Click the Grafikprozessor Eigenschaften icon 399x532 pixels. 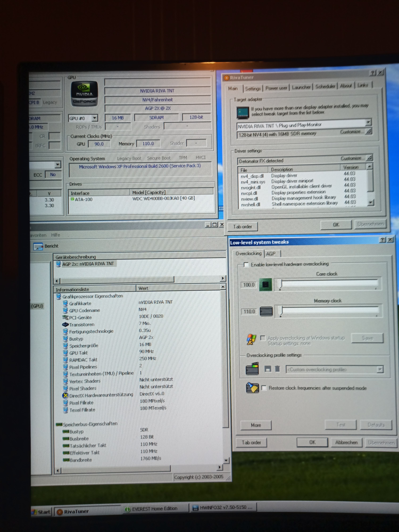click(58, 296)
